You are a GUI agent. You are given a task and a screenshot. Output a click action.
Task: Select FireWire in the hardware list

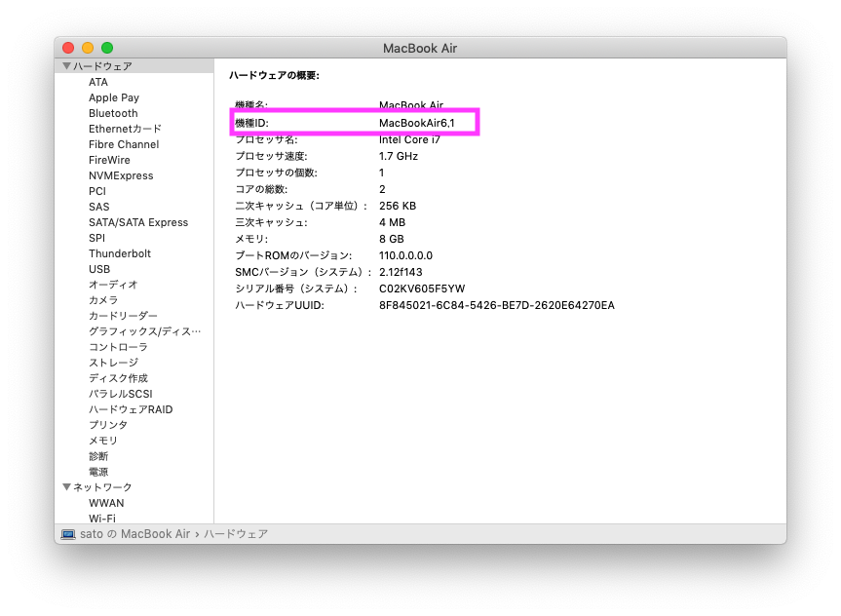(109, 160)
